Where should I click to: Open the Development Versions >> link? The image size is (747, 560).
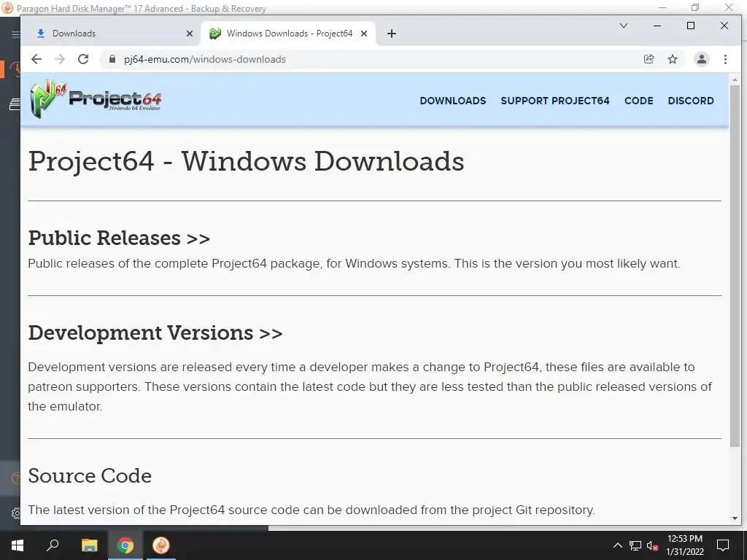(x=155, y=332)
